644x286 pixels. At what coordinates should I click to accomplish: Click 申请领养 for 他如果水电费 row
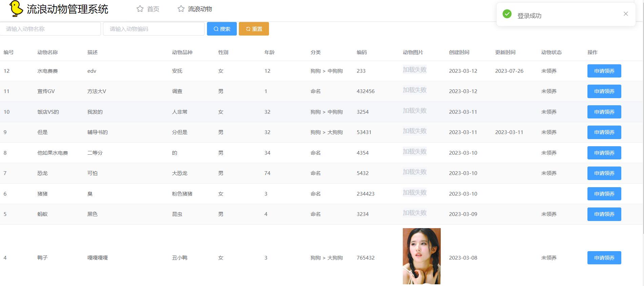coord(604,153)
